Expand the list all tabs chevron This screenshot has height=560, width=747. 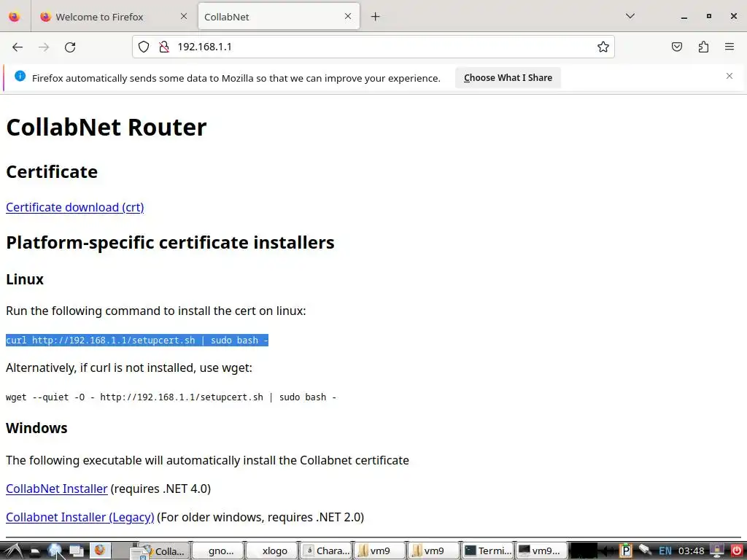pos(630,16)
